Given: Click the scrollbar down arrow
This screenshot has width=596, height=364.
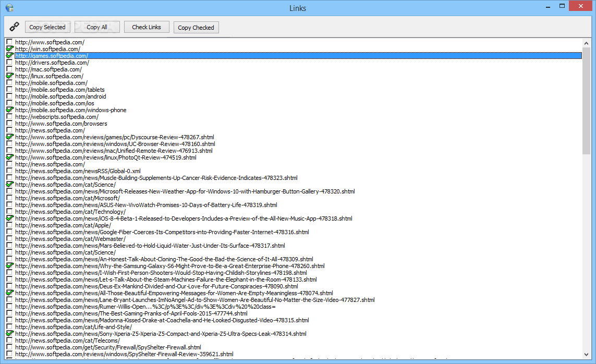Looking at the screenshot, I should point(586,355).
